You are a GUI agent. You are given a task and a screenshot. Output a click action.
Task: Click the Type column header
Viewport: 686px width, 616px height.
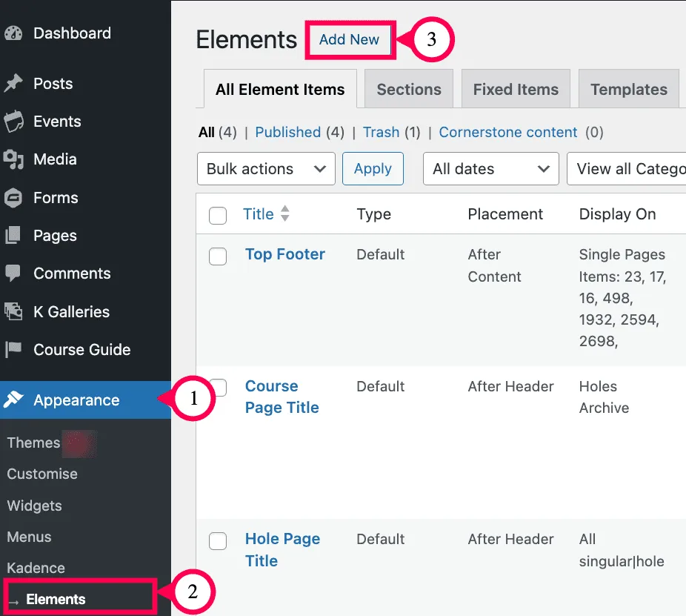pos(373,214)
